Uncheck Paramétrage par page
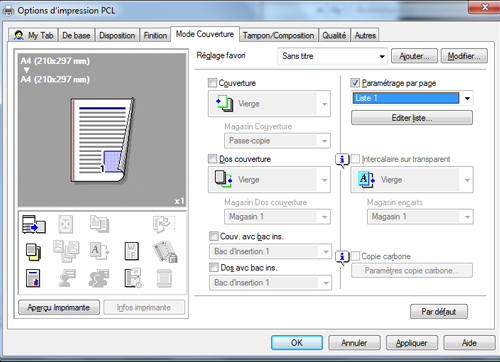 [x=355, y=83]
